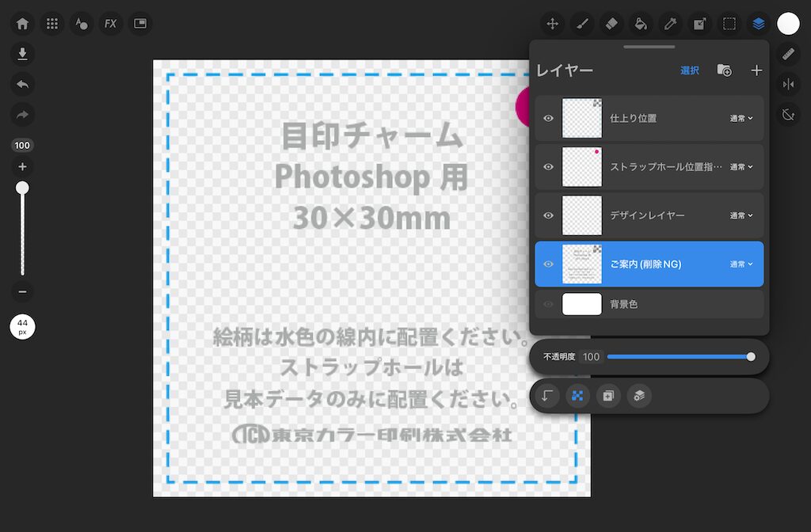This screenshot has width=811, height=532.
Task: Click the デザインレイヤー layer name
Action: (647, 215)
